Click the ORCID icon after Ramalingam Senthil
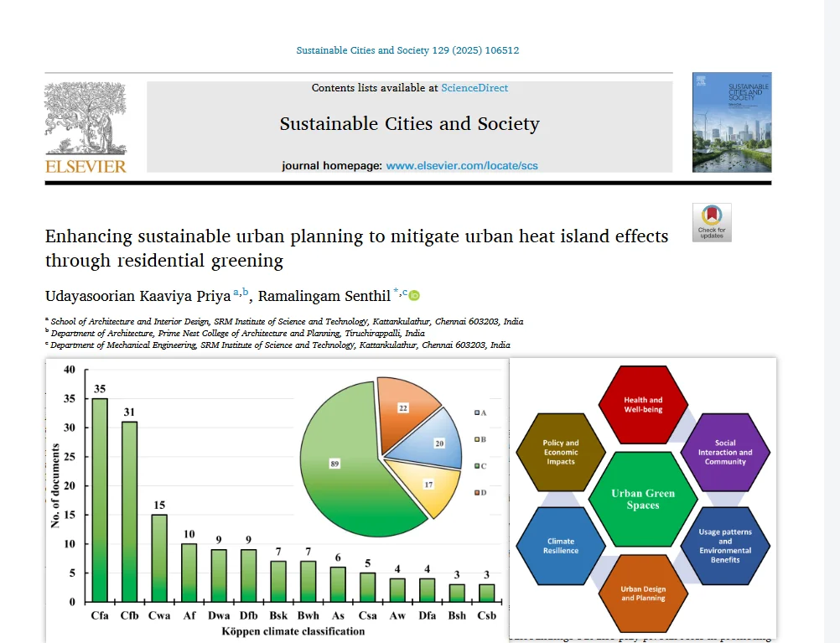 [x=414, y=296]
